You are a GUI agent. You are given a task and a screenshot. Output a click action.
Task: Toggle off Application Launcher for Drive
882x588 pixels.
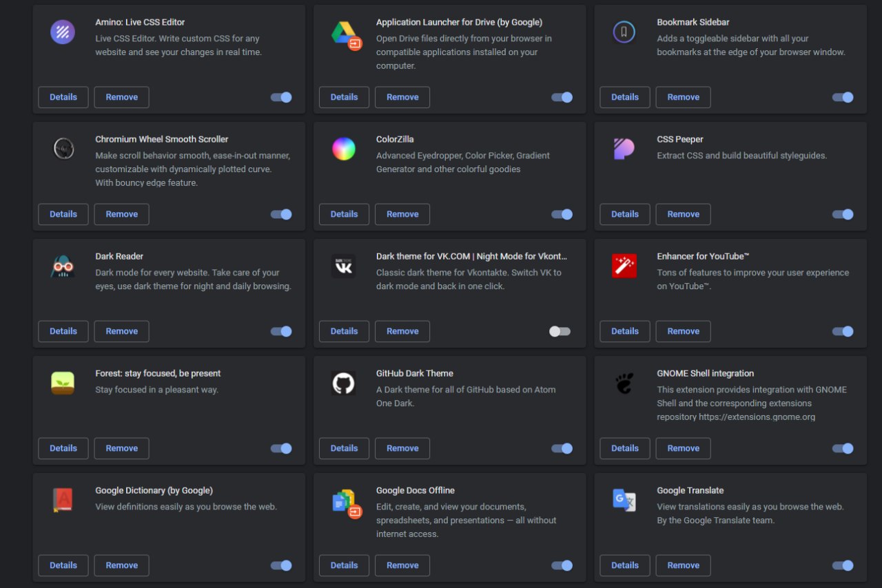[x=562, y=97]
